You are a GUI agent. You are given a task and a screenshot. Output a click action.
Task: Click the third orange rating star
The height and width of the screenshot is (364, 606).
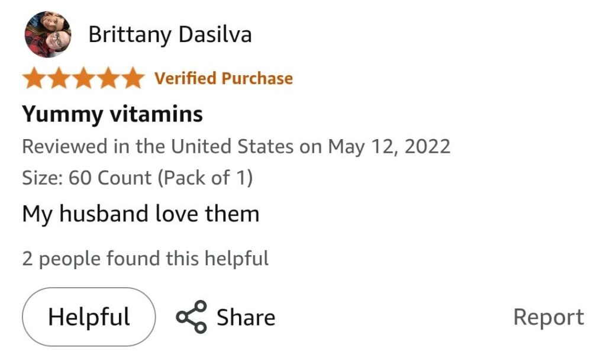click(x=83, y=78)
